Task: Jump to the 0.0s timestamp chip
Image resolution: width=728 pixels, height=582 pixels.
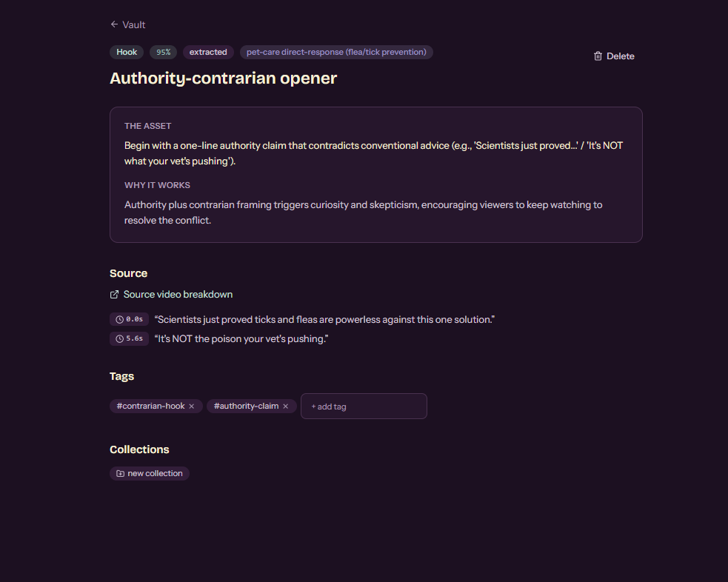Action: (129, 319)
